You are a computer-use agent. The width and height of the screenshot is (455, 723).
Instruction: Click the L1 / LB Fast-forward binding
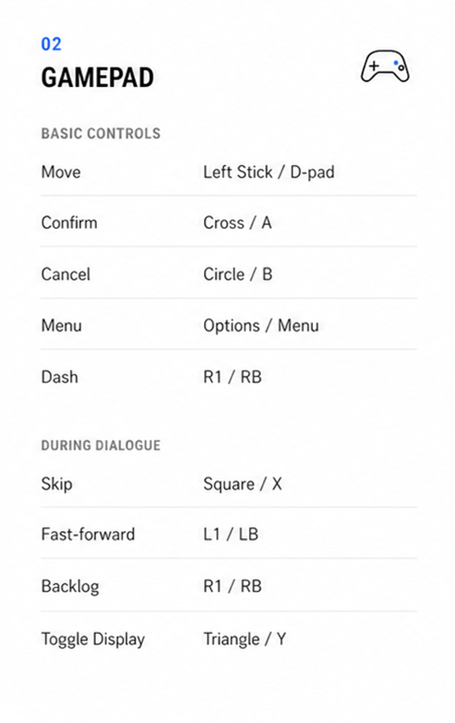(x=230, y=534)
